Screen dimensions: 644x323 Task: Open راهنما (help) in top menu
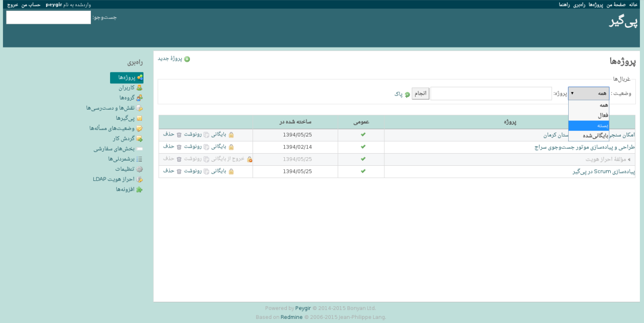pos(564,4)
